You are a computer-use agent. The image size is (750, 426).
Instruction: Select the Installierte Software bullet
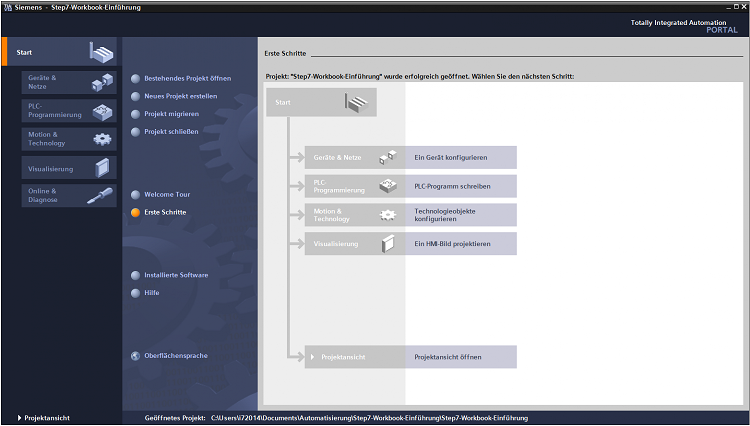click(x=136, y=274)
